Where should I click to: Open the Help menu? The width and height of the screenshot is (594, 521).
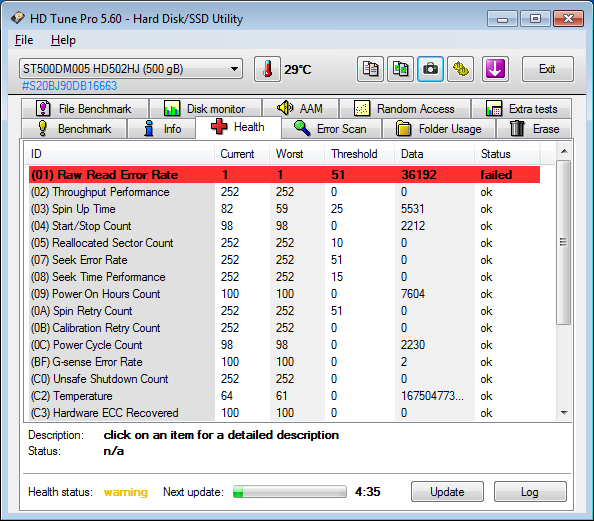63,40
